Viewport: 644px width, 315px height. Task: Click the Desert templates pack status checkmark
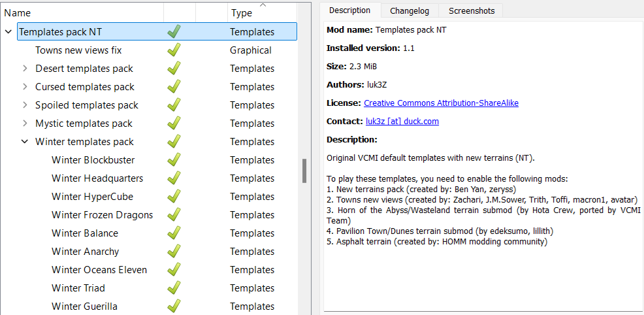pos(174,69)
